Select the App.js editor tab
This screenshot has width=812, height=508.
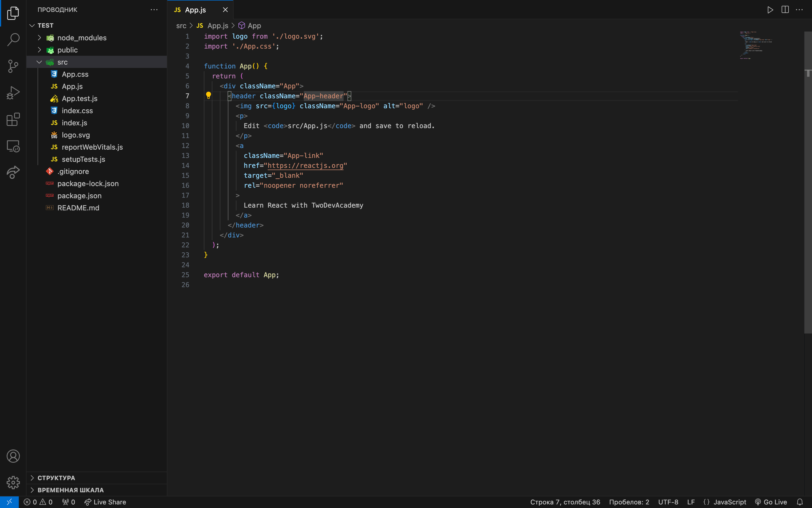(195, 10)
